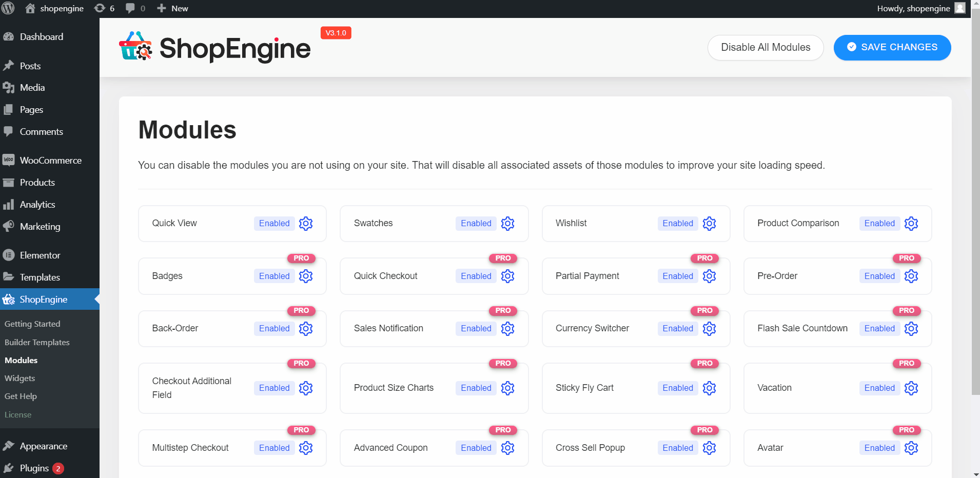
Task: Click the ShopEngine basket logo
Action: pos(135,46)
